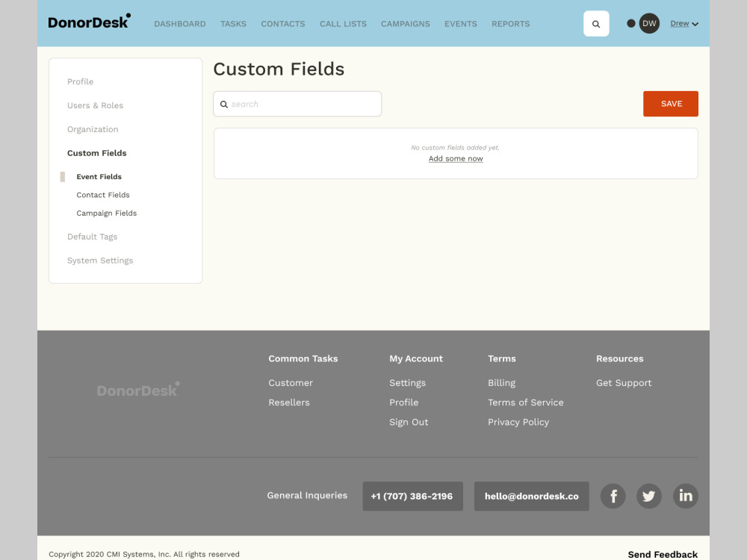Viewport: 747px width, 560px height.
Task: Click the dark status dot beside avatar
Action: click(630, 23)
